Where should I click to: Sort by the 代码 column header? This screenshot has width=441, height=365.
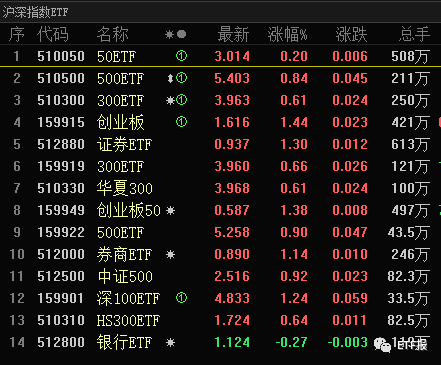click(53, 34)
